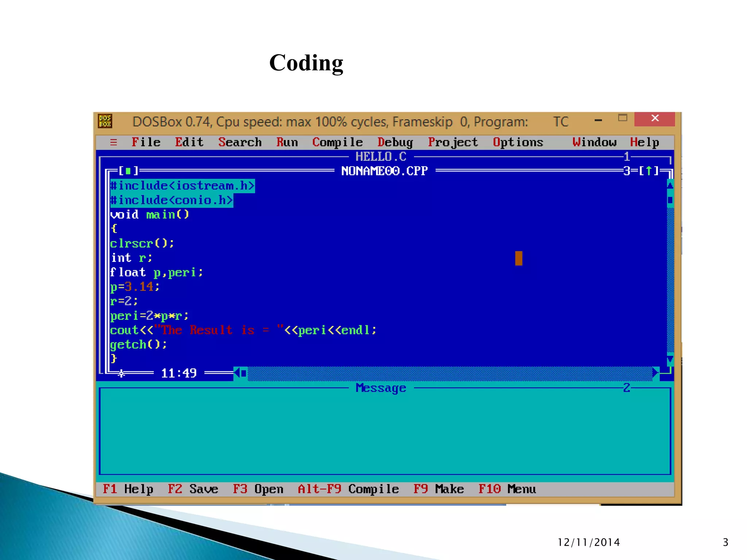Viewport: 747px width, 560px height.
Task: Click the getch(); line
Action: point(139,345)
